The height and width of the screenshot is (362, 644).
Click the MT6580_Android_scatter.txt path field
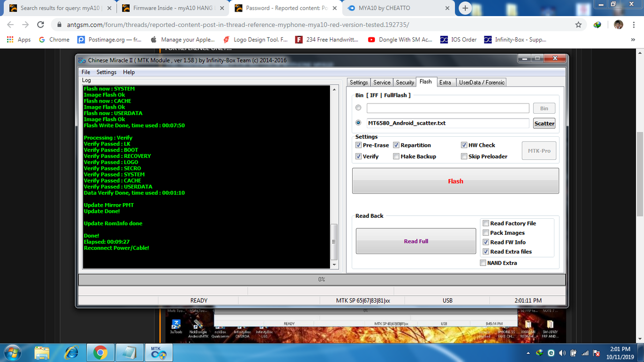click(x=448, y=123)
